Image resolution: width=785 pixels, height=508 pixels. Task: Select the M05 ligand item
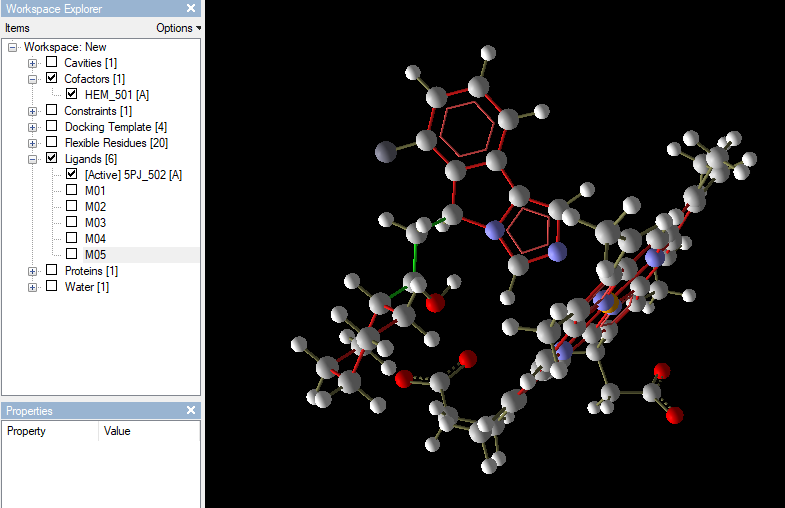click(95, 255)
